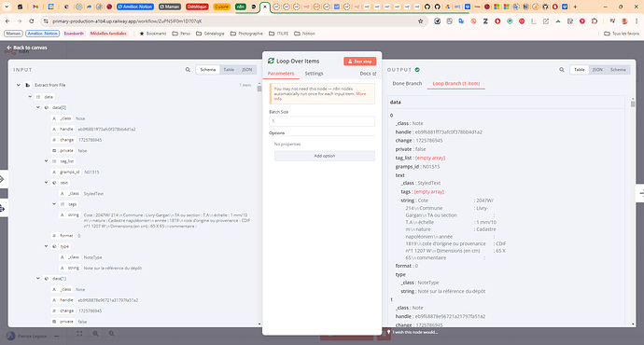Open the Settings tab of Loop Over Items
Screen dimensions: 644x345
314,74
